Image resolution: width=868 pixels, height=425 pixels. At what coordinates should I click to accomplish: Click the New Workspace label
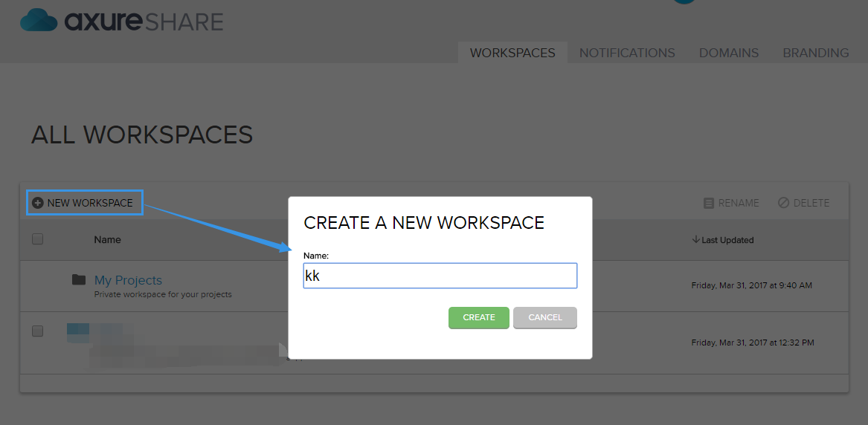click(x=90, y=203)
